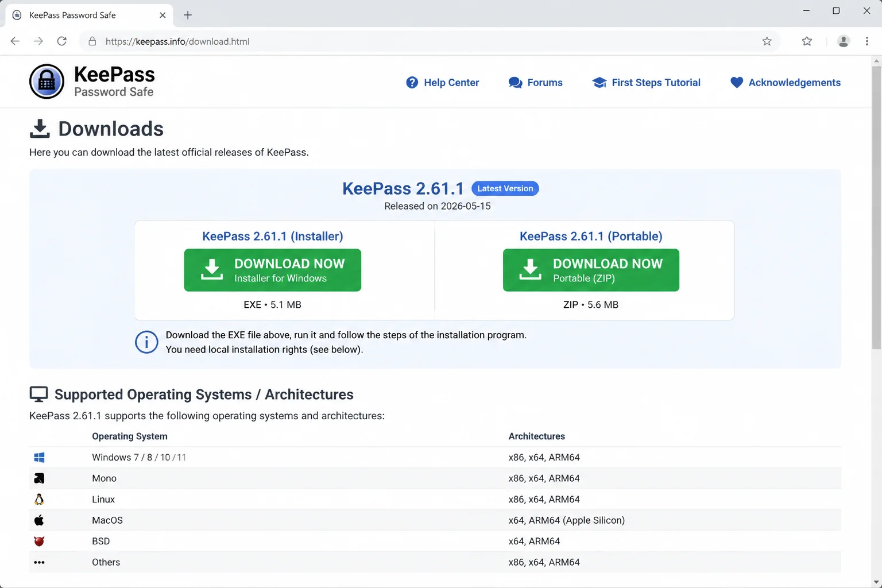Screen dimensions: 882x588
Task: Click the Windows logo icon in table
Action: (x=39, y=458)
